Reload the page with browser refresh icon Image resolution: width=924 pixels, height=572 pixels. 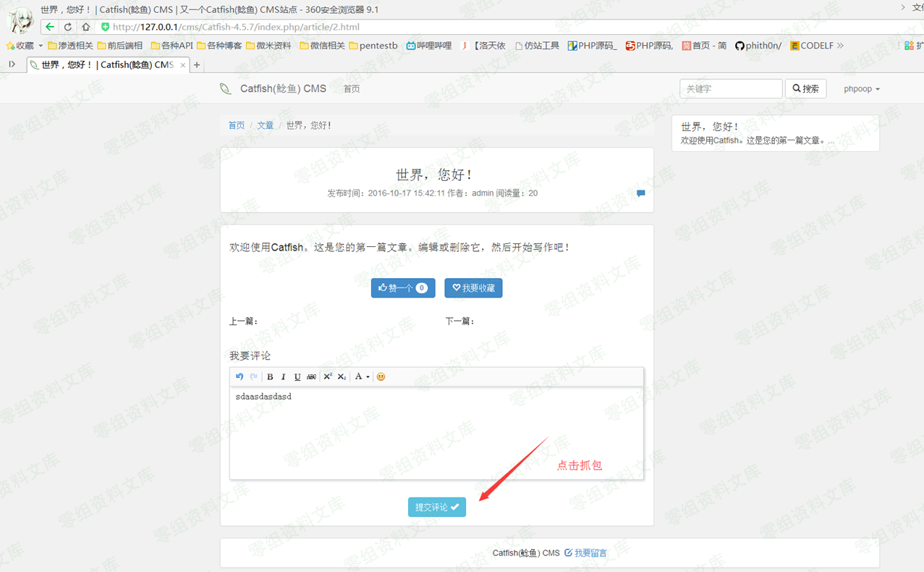pyautogui.click(x=67, y=27)
